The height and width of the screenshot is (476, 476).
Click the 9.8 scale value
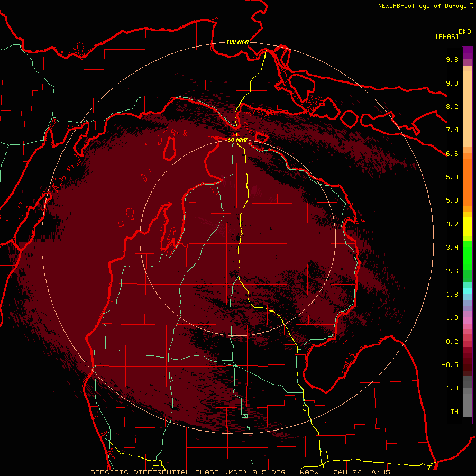pyautogui.click(x=452, y=60)
